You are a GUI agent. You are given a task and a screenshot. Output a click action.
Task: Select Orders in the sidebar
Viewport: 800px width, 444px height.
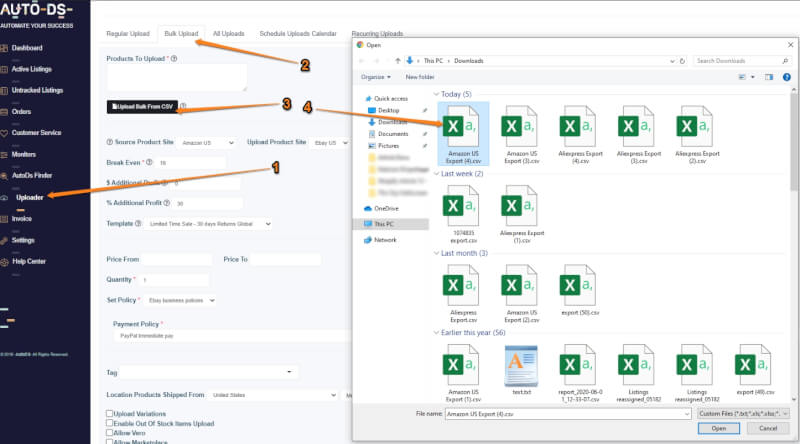[21, 111]
